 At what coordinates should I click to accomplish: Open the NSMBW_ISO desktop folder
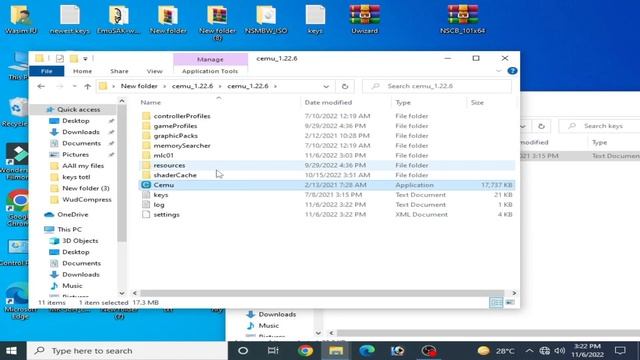(266, 19)
